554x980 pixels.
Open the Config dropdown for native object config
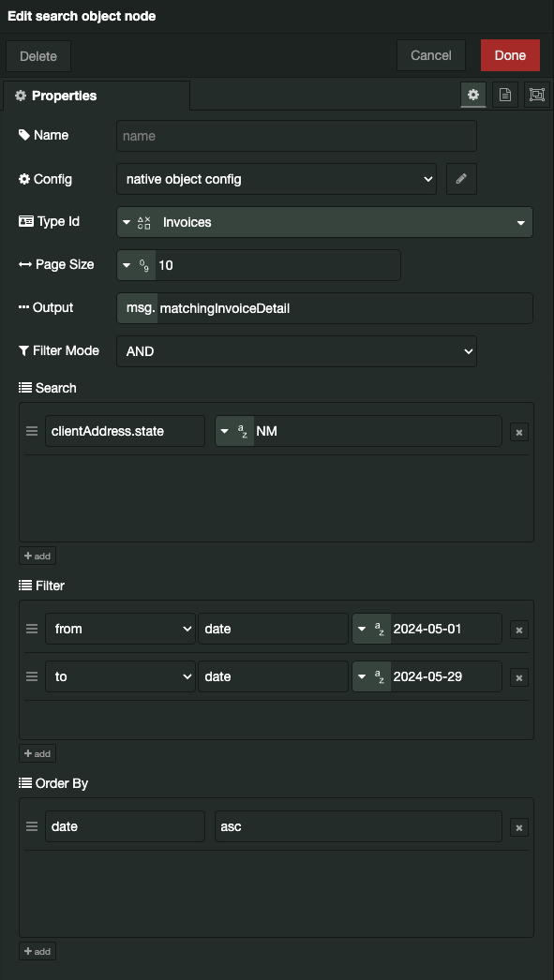[276, 179]
